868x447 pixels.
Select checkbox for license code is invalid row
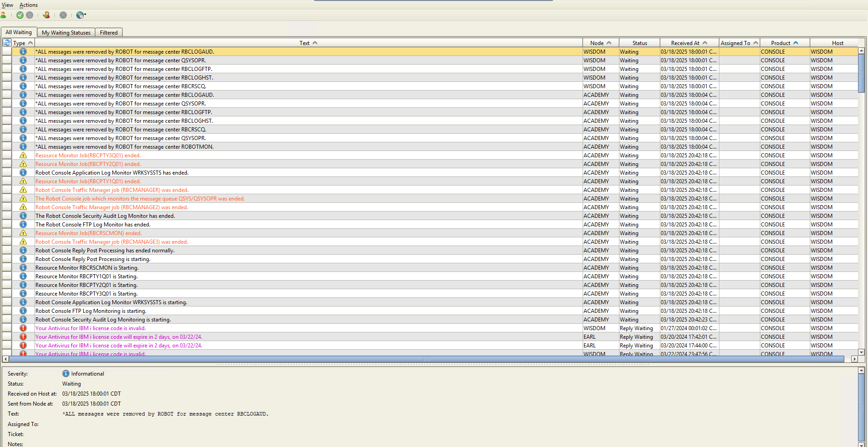(7, 328)
